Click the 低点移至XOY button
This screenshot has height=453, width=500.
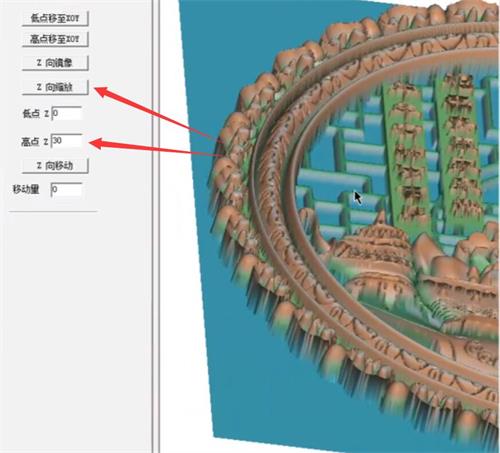coord(55,18)
